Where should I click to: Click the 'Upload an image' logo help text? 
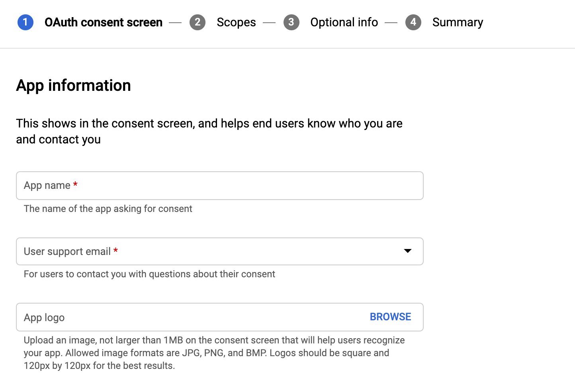pyautogui.click(x=214, y=353)
